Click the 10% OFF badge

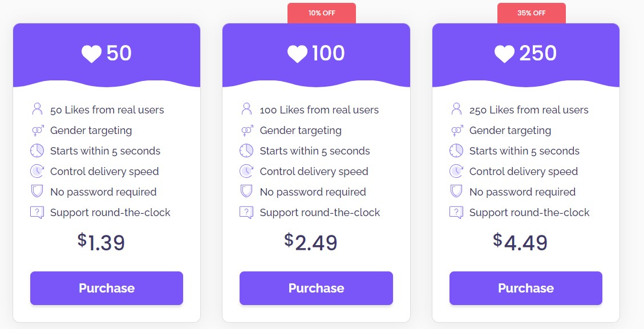tap(321, 12)
